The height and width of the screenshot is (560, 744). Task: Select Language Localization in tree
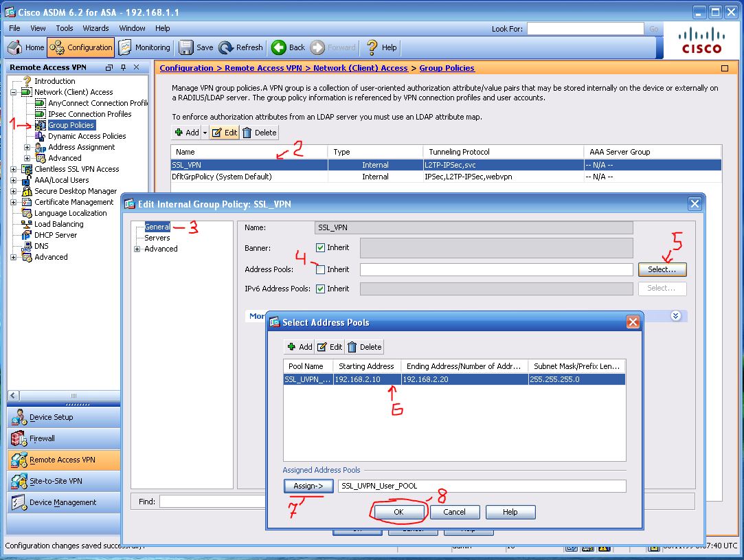click(70, 213)
